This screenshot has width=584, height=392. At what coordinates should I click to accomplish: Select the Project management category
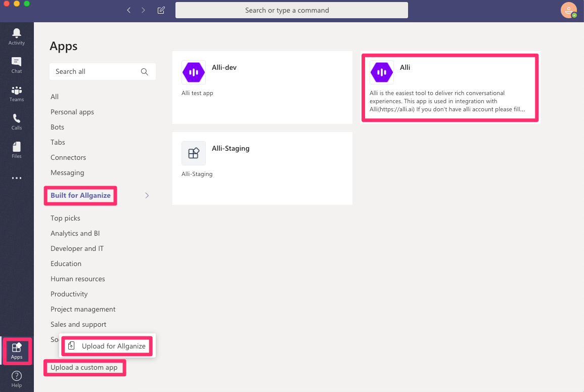(83, 309)
